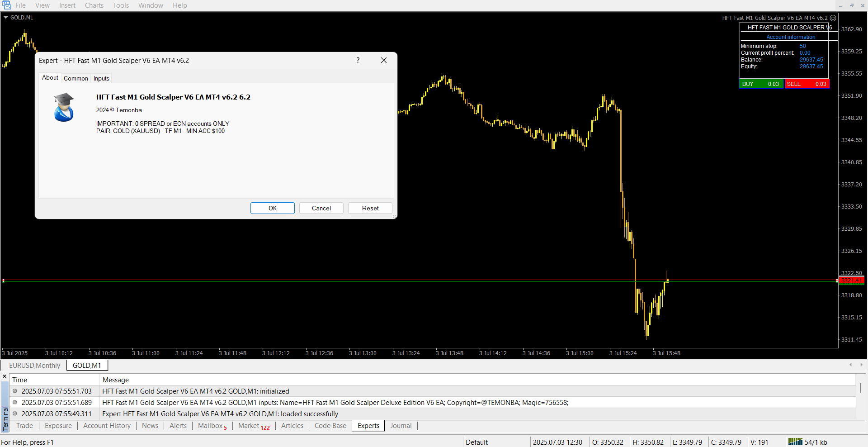Click the Reset button in dialog

point(370,208)
